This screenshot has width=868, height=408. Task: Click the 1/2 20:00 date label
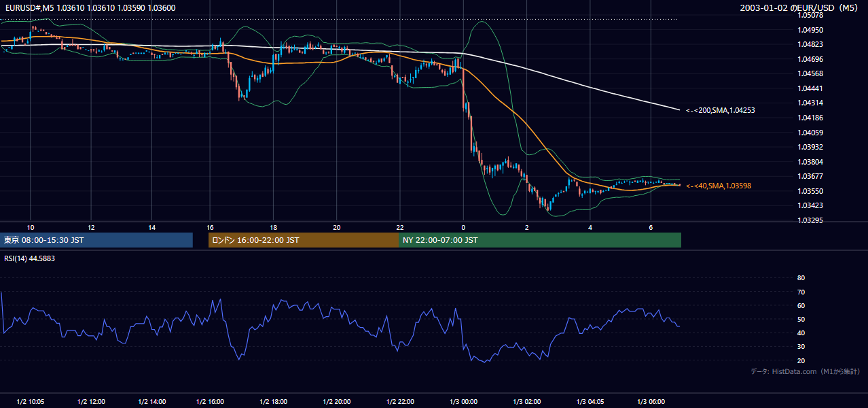tap(336, 401)
